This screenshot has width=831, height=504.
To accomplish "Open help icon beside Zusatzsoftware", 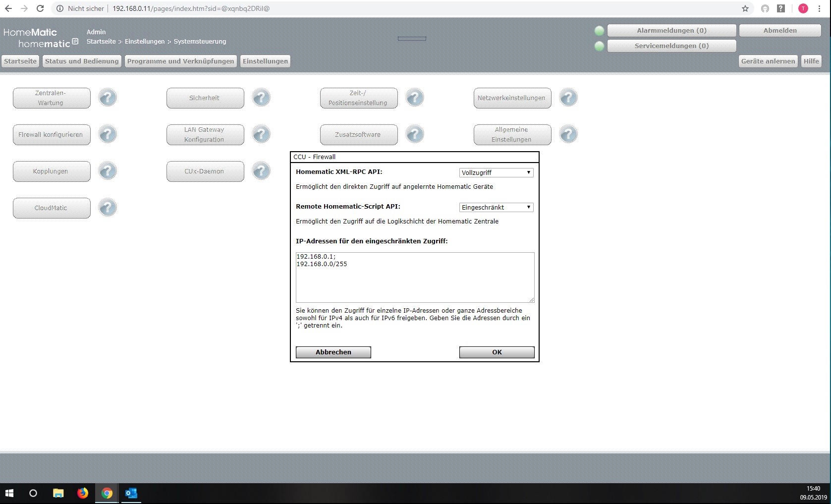I will (415, 134).
